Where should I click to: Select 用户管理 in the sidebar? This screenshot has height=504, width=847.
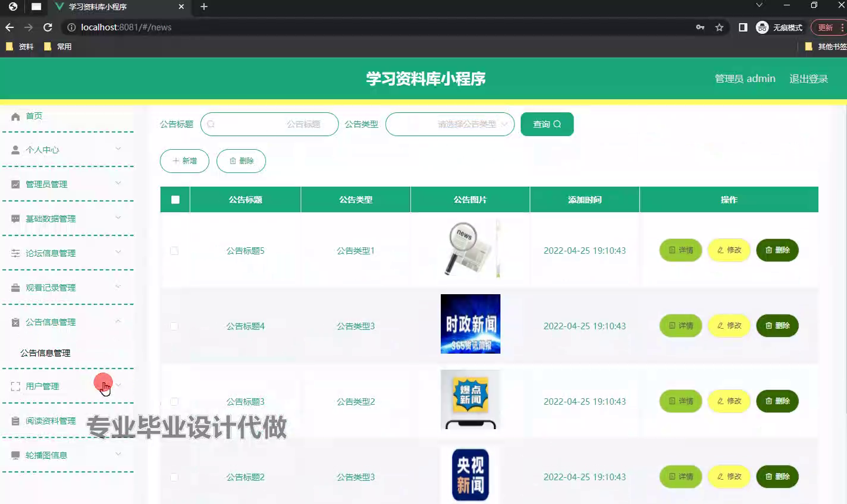[42, 386]
